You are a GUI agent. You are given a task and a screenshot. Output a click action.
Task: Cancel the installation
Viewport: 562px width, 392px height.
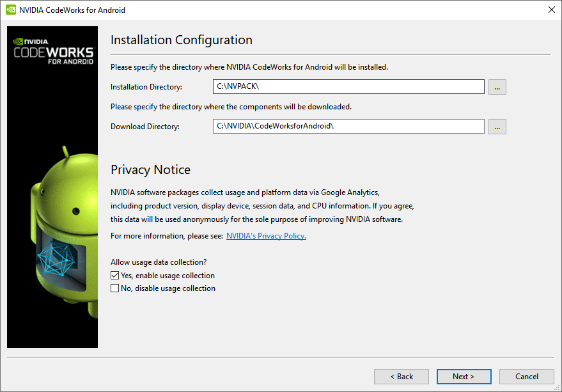[527, 377]
